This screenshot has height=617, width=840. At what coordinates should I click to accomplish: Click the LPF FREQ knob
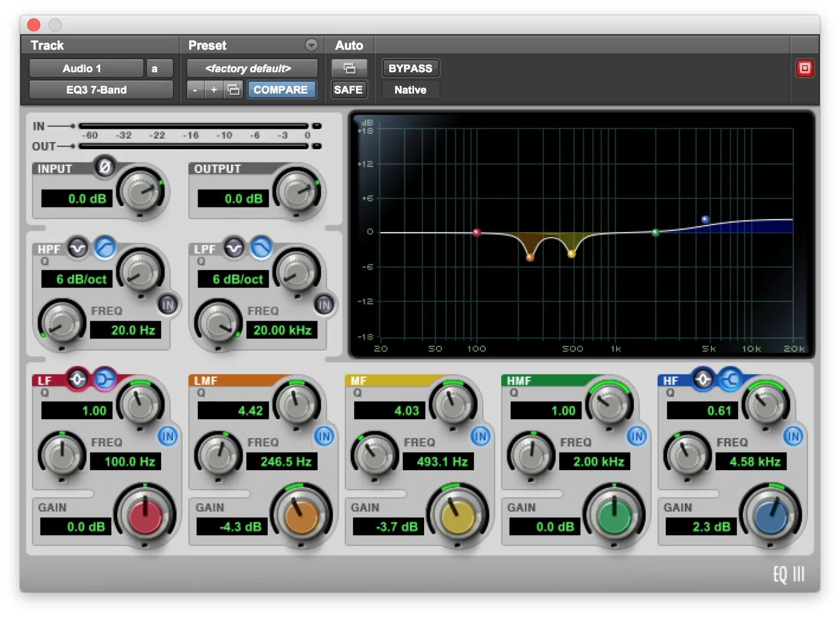click(x=219, y=323)
